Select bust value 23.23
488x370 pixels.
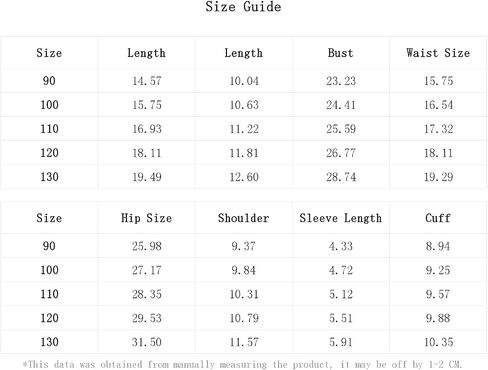click(341, 81)
